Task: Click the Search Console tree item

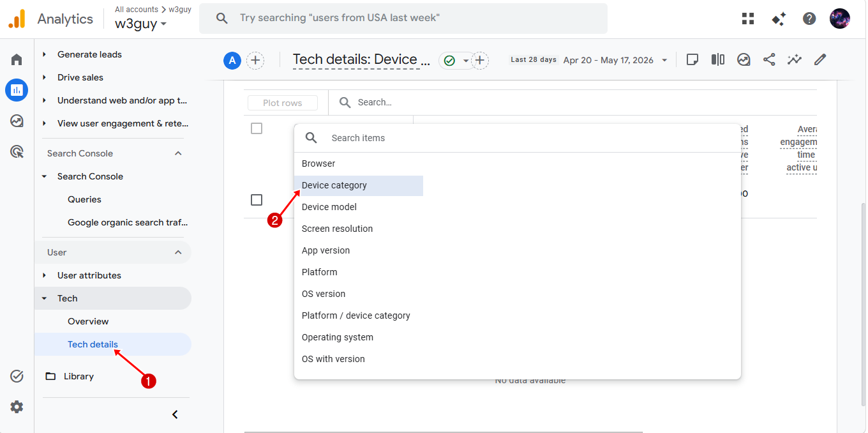Action: (90, 176)
